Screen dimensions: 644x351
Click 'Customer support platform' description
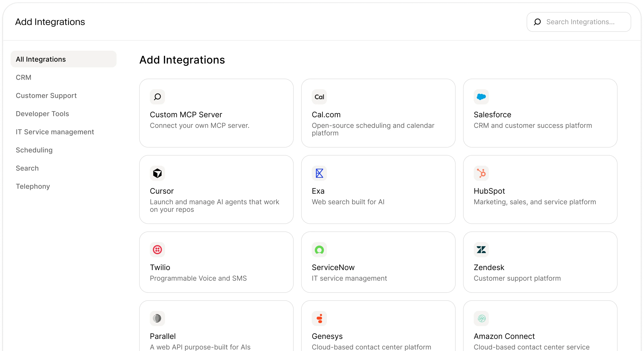click(x=517, y=278)
